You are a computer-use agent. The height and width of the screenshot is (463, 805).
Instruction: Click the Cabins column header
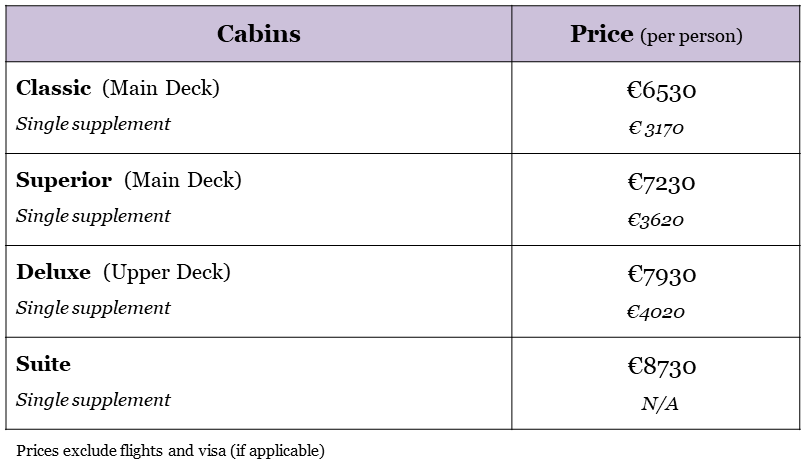point(258,34)
